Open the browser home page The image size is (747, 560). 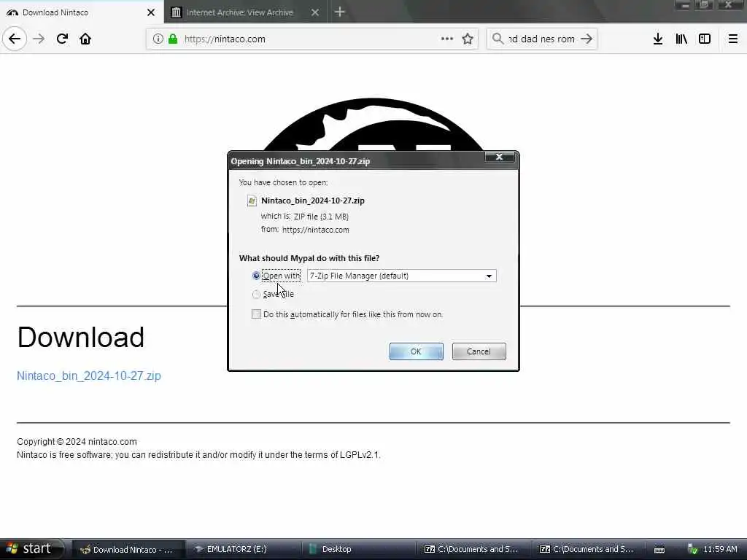point(85,39)
